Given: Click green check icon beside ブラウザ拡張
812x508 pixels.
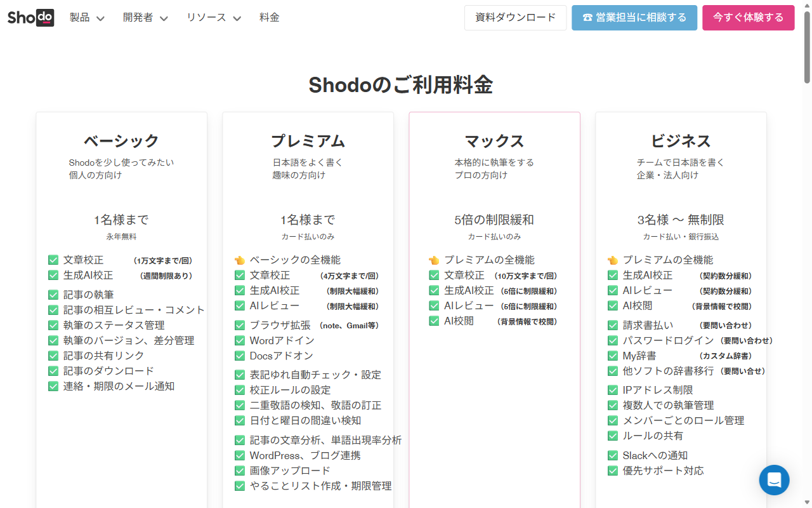Looking at the screenshot, I should [x=240, y=325].
